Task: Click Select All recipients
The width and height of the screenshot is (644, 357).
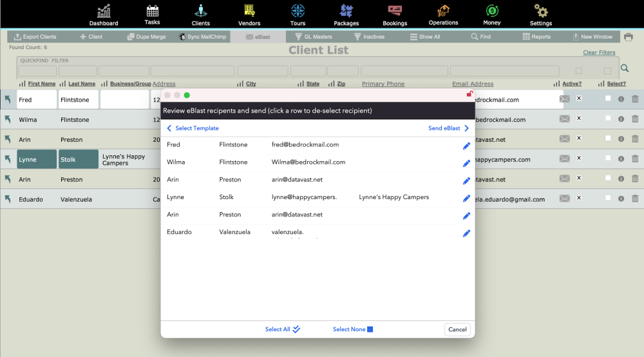Action: pos(283,329)
